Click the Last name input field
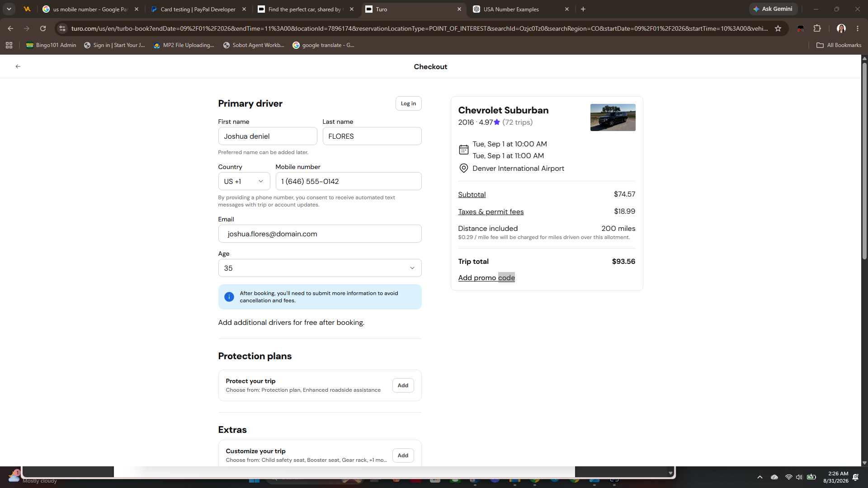This screenshot has height=488, width=868. click(372, 136)
